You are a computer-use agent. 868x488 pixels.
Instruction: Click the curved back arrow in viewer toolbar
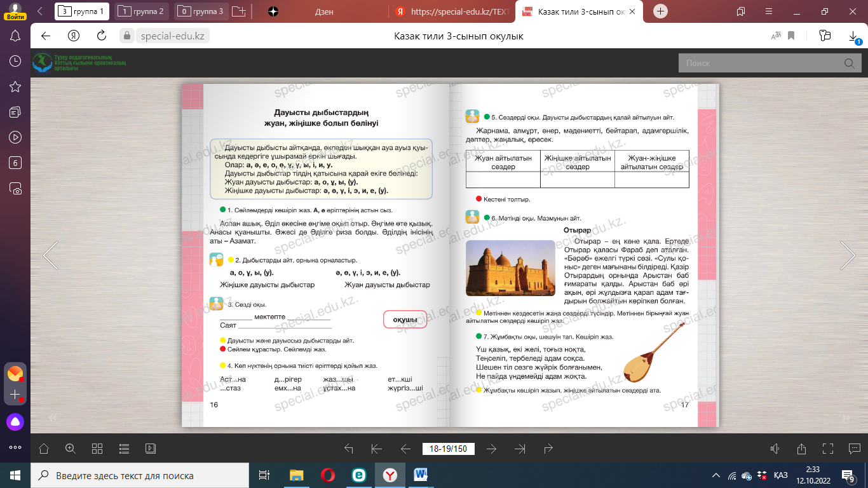[348, 449]
